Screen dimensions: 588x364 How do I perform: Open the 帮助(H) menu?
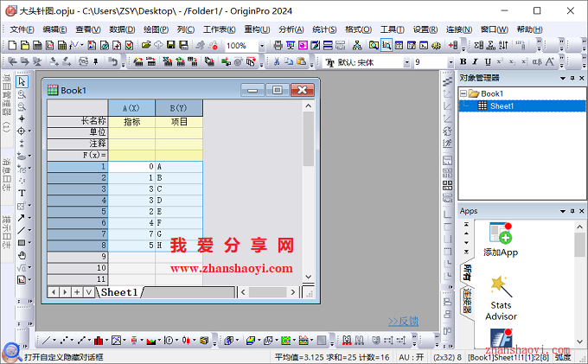coord(529,29)
